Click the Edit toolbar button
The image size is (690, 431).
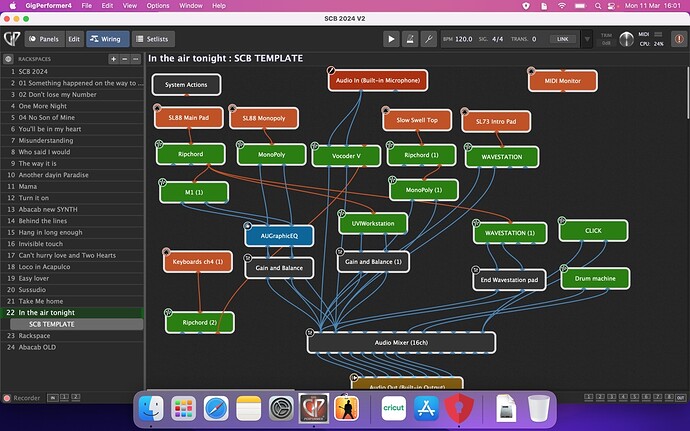(x=74, y=39)
